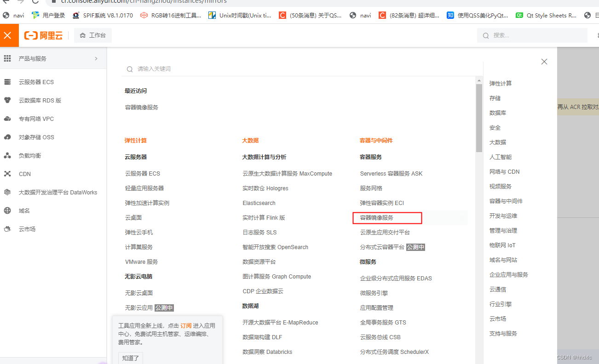Click the 负载均衡 sidebar icon
This screenshot has height=364, width=599.
pyautogui.click(x=7, y=155)
